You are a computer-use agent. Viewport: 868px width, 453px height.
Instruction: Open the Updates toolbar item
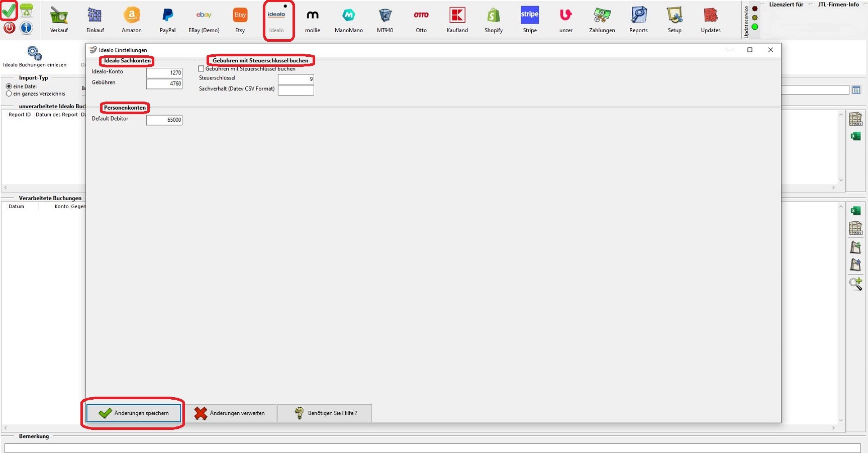[x=710, y=20]
